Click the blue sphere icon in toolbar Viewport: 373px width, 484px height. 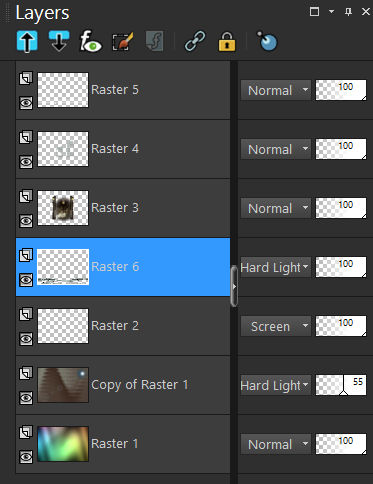(x=267, y=41)
